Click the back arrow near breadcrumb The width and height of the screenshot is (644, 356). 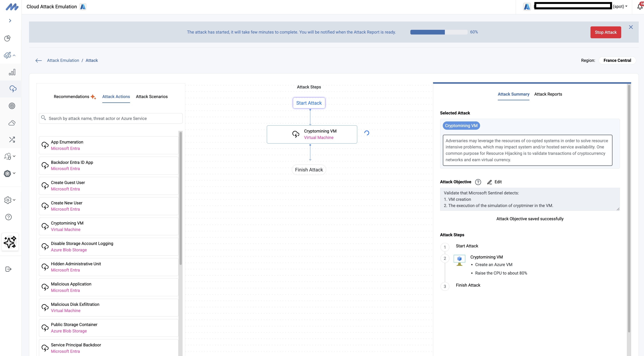38,61
